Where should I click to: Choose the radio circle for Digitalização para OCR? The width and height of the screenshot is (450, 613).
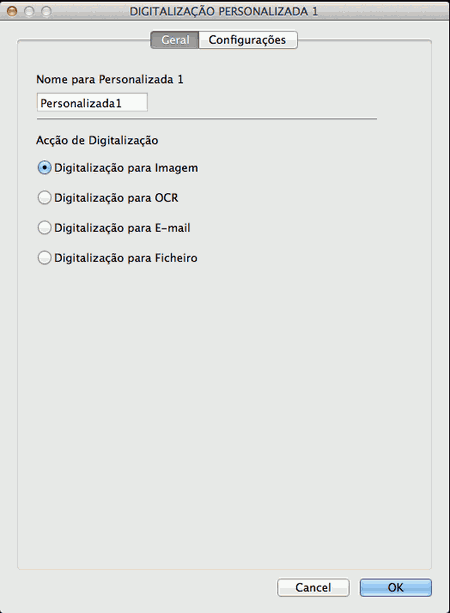tap(45, 197)
